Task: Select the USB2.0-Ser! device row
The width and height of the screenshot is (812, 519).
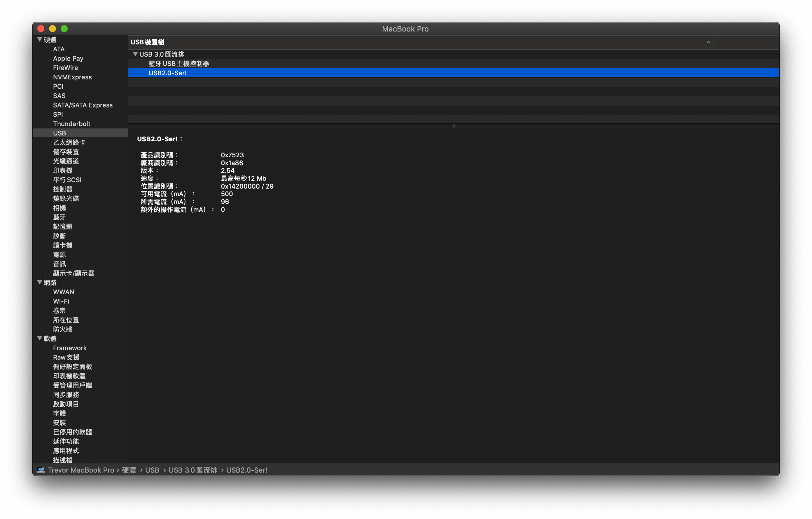Action: pos(168,73)
